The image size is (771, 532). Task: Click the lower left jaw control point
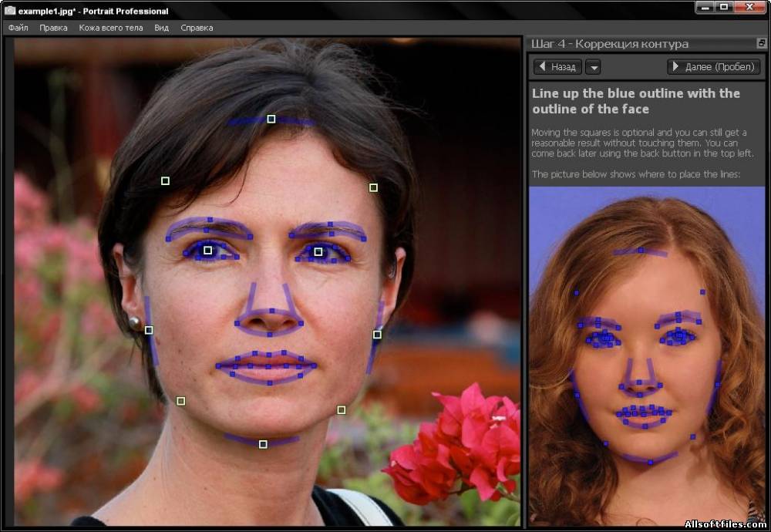[x=181, y=401]
